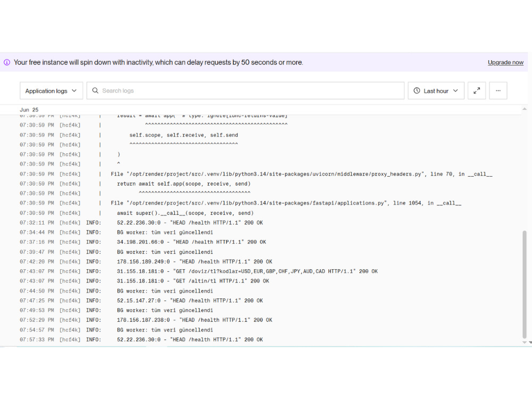Image resolution: width=532 pixels, height=399 pixels.
Task: Click the 'return await self.app' log line
Action: tap(135, 184)
